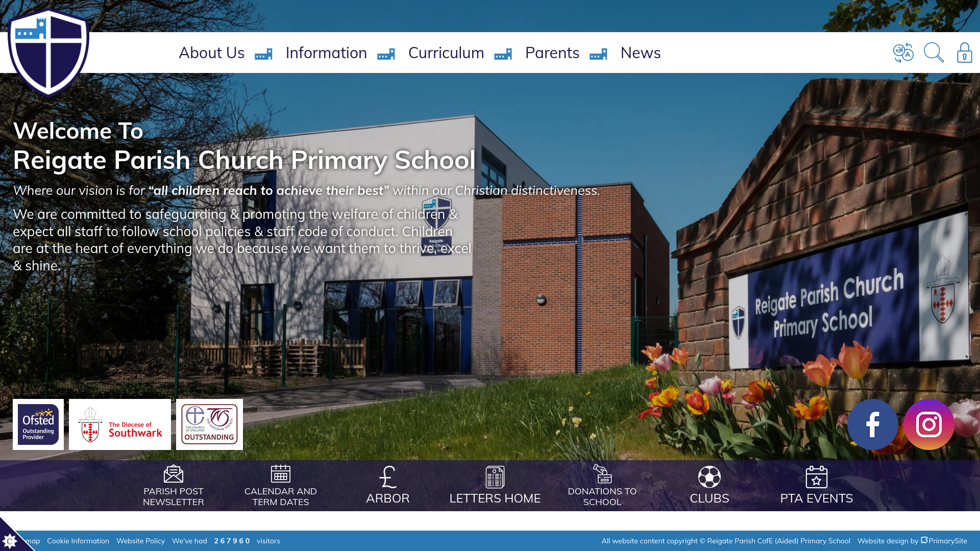The height and width of the screenshot is (551, 980).
Task: Click the 'Welcome To' heading
Action: point(78,131)
